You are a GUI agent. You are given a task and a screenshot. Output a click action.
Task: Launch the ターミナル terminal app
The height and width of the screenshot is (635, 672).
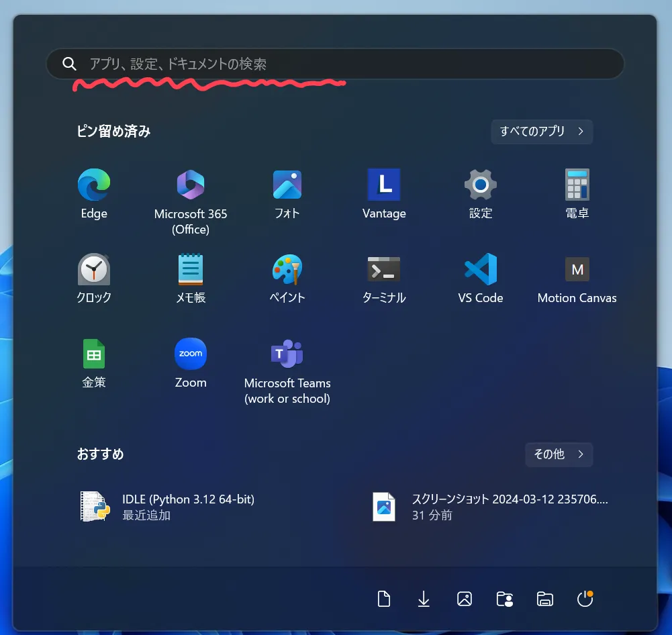pyautogui.click(x=384, y=270)
